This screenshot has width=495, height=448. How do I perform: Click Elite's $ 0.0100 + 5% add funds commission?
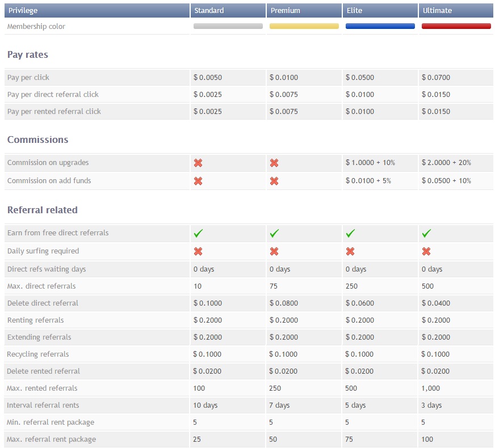click(x=368, y=181)
